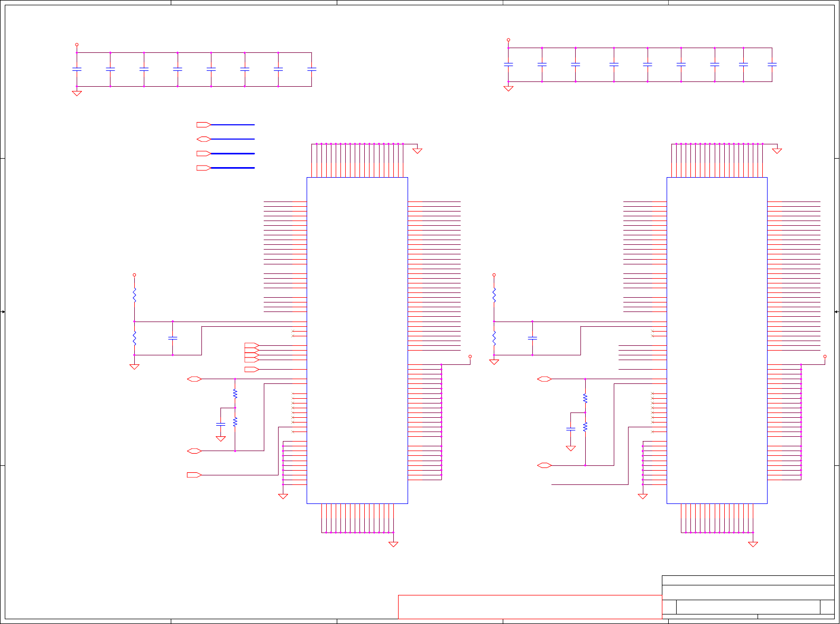Screen dimensions: 840x624
Task: Select first capacitor in right capacitor bank
Action: pos(509,65)
